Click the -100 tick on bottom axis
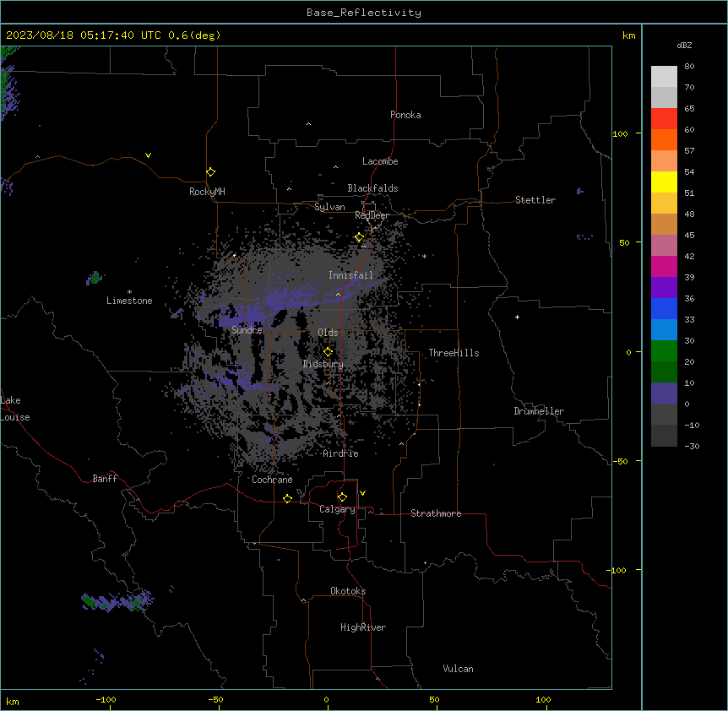 click(106, 699)
